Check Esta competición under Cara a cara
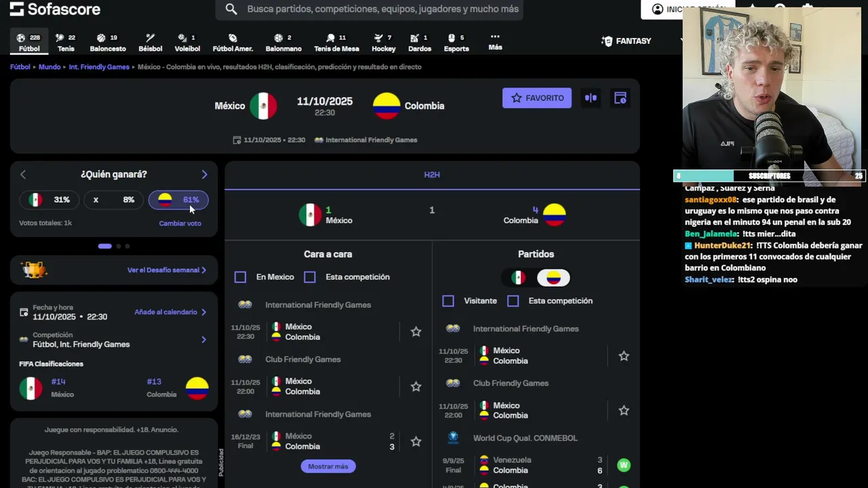The width and height of the screenshot is (868, 488). [x=310, y=277]
